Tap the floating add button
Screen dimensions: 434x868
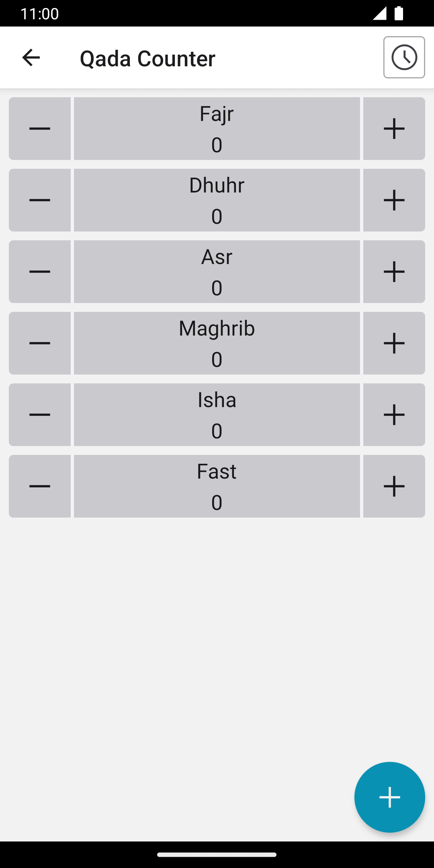point(389,797)
